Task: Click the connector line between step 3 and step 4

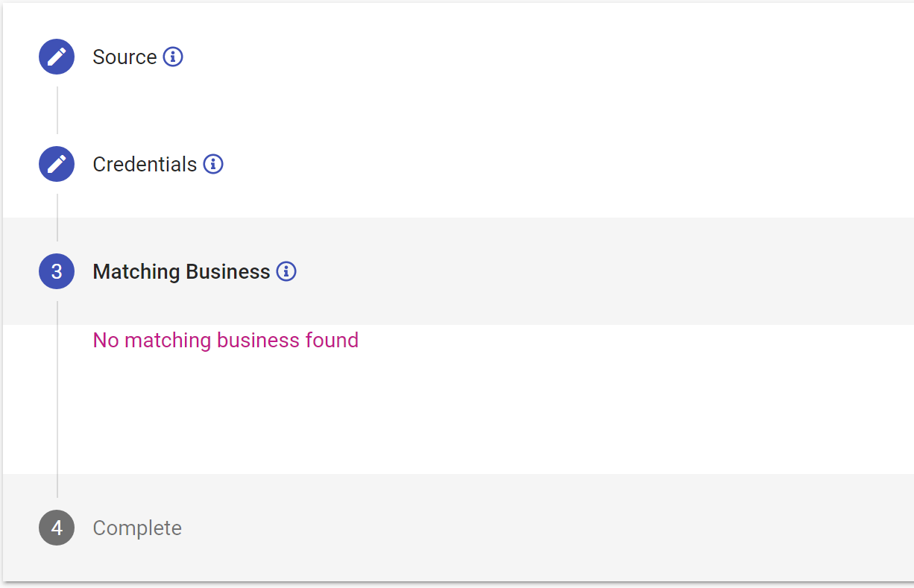Action: point(57,399)
